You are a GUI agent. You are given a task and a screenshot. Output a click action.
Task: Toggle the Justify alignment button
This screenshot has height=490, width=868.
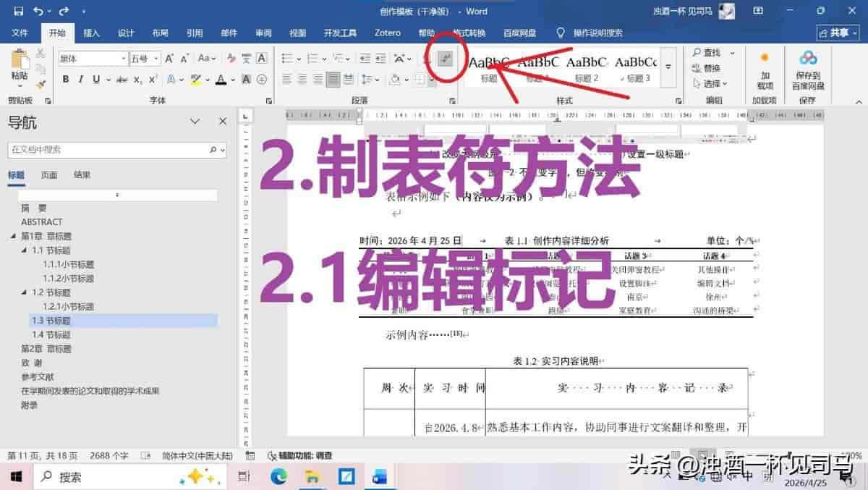coord(333,80)
